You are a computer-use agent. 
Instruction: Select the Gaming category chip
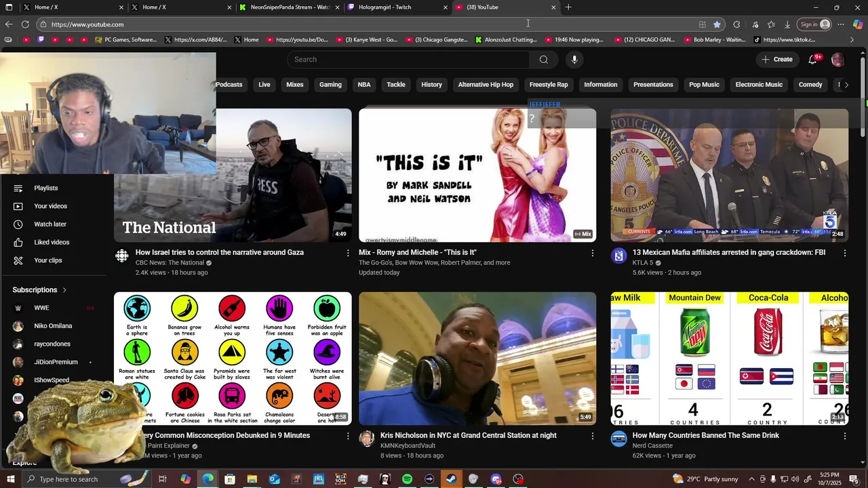330,85
